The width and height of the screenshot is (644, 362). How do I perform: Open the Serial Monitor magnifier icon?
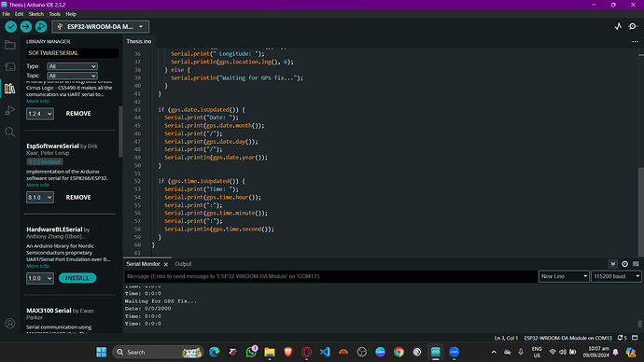point(633,27)
